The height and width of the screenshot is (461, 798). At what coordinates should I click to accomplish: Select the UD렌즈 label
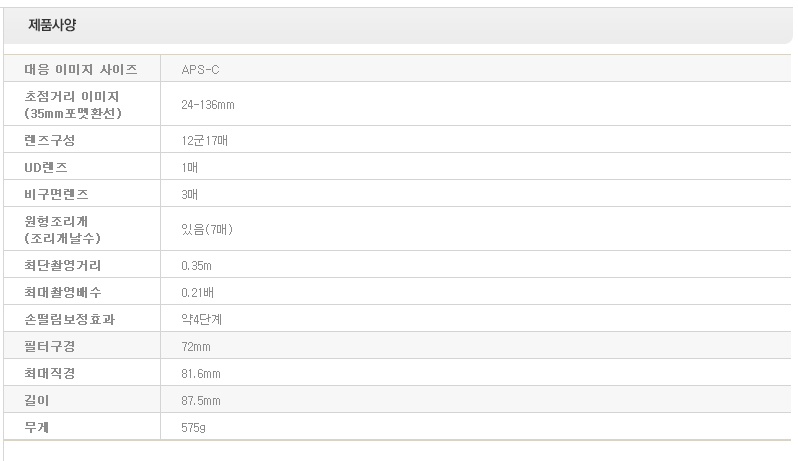pos(46,168)
